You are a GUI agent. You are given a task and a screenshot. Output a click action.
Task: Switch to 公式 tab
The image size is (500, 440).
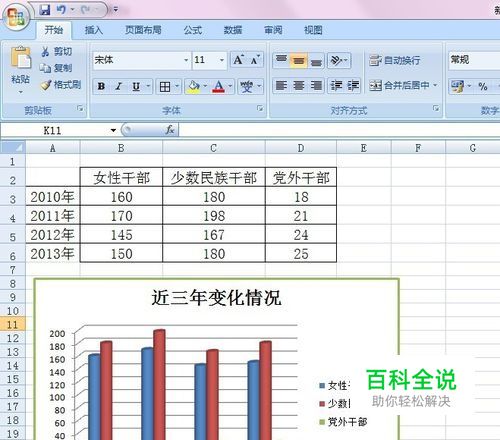pos(193,30)
